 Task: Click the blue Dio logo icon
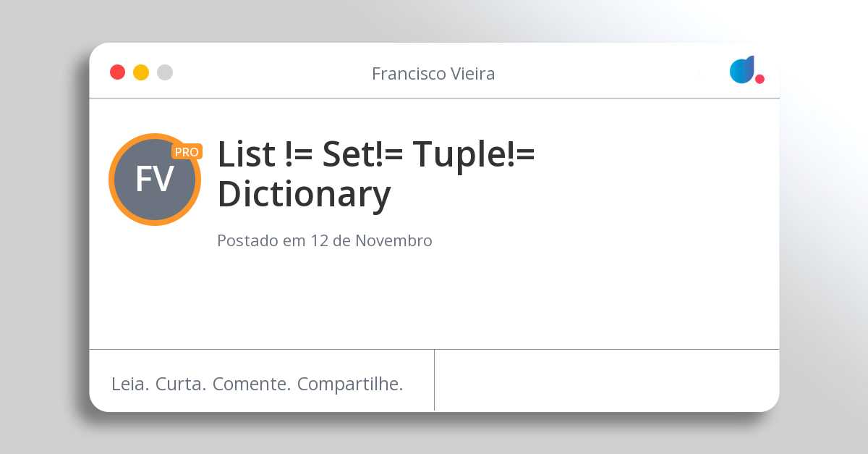point(742,70)
